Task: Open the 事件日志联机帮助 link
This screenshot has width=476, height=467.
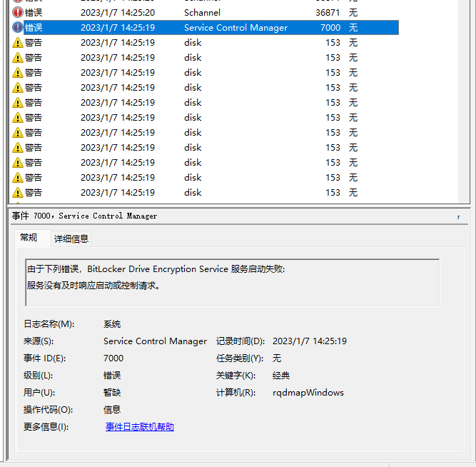Action: click(140, 427)
